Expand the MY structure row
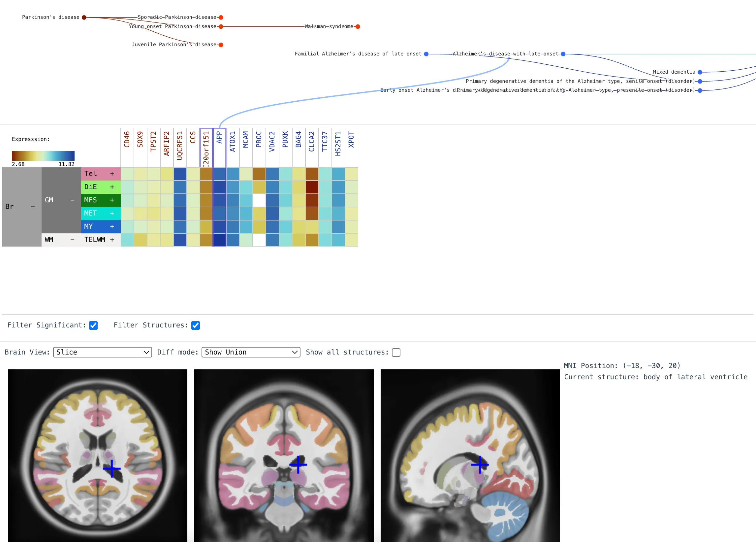 [x=112, y=226]
